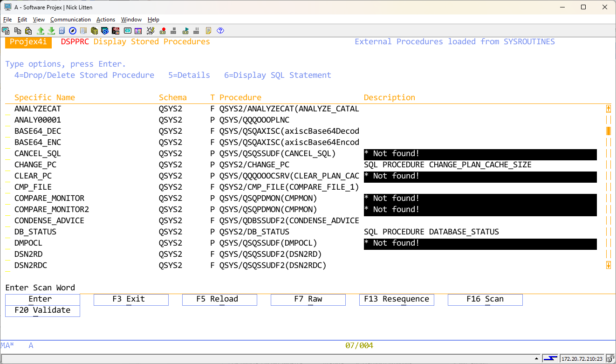The image size is (616, 364).
Task: Click the blue compass icon
Action: pyautogui.click(x=73, y=31)
